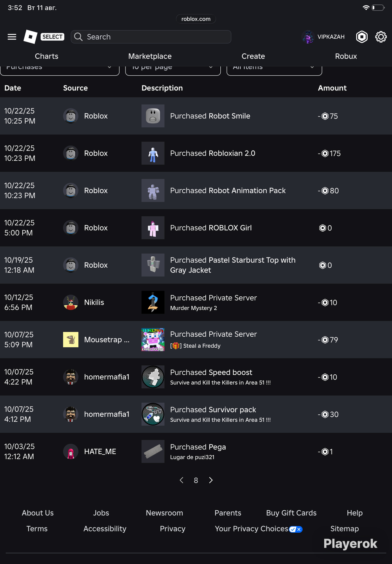Switch to the Marketplace tab
Screen dimensions: 392x564
pos(150,56)
